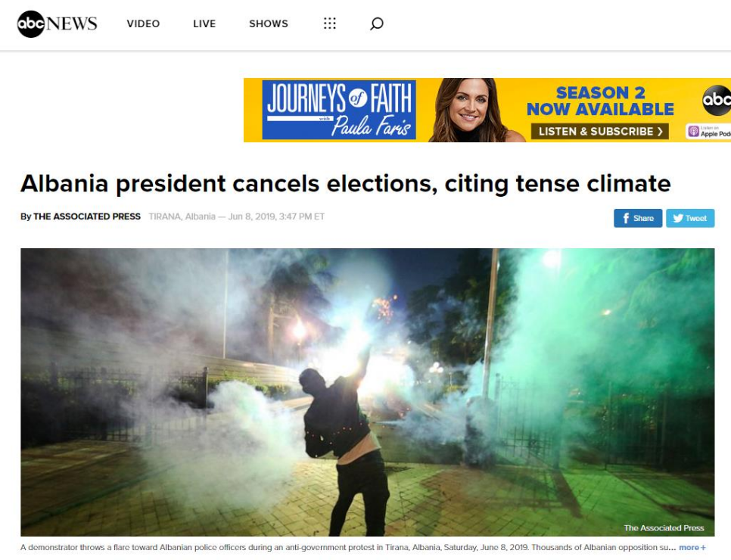Open The Associated Press byline link
The width and height of the screenshot is (731, 560).
[87, 216]
